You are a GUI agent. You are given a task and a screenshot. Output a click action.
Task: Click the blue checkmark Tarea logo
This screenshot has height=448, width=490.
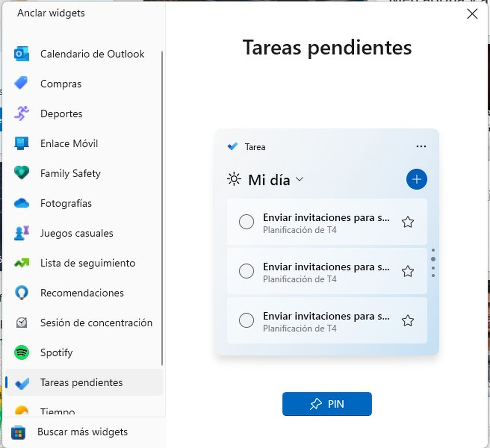point(232,146)
